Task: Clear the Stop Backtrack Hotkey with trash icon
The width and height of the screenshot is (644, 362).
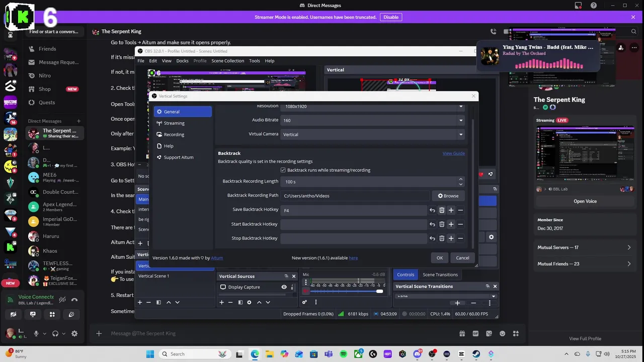Action: tap(442, 238)
